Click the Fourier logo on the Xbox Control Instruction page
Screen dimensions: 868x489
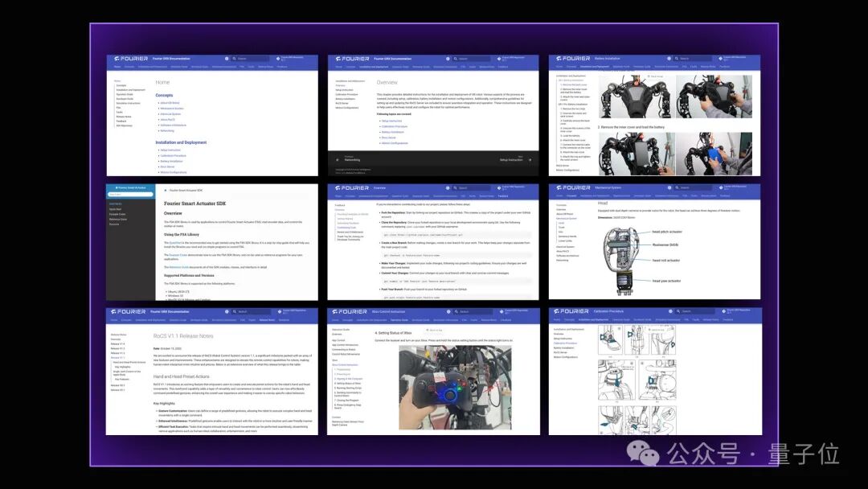coord(350,312)
